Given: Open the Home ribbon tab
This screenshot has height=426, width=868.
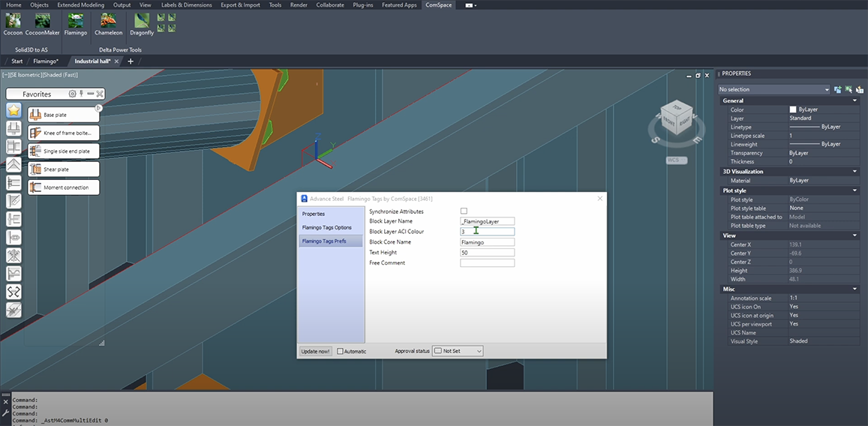Looking at the screenshot, I should click(x=14, y=5).
